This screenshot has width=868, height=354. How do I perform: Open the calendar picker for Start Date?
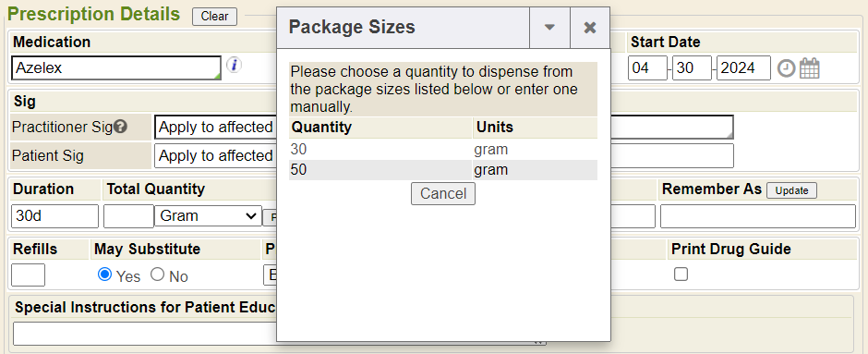pyautogui.click(x=810, y=68)
